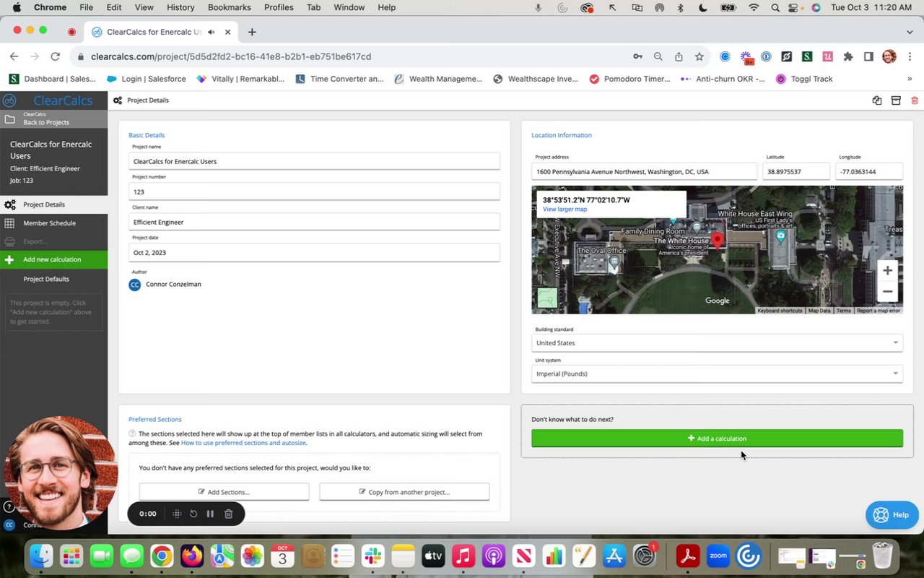924x578 pixels.
Task: Open the Login | Salesforce bookmark
Action: [147, 79]
